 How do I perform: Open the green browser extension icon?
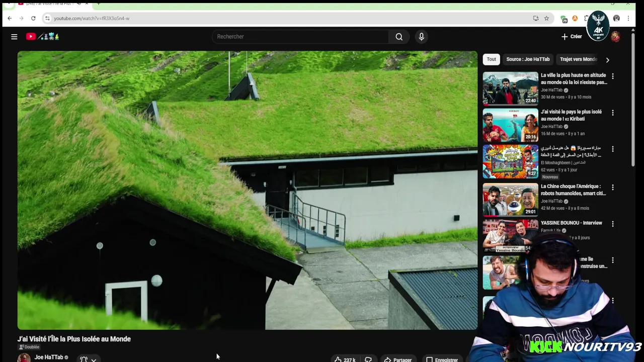pyautogui.click(x=564, y=19)
